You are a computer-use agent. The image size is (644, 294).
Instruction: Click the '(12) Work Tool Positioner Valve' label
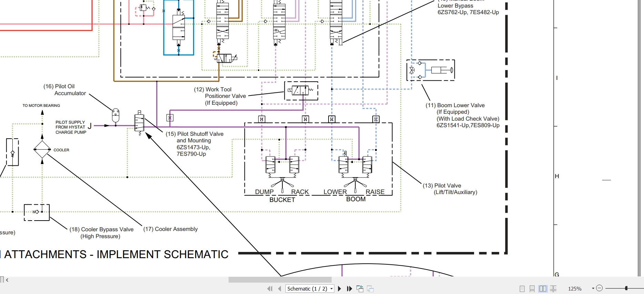(220, 96)
